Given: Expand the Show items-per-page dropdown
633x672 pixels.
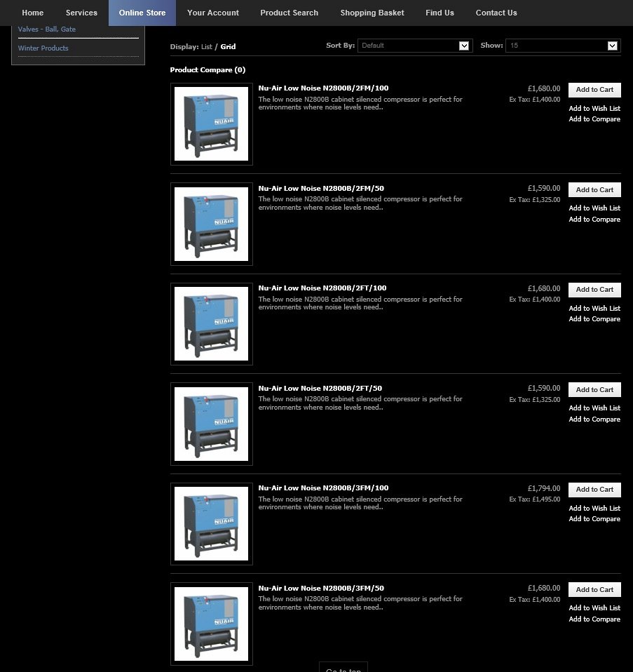Looking at the screenshot, I should [x=562, y=46].
